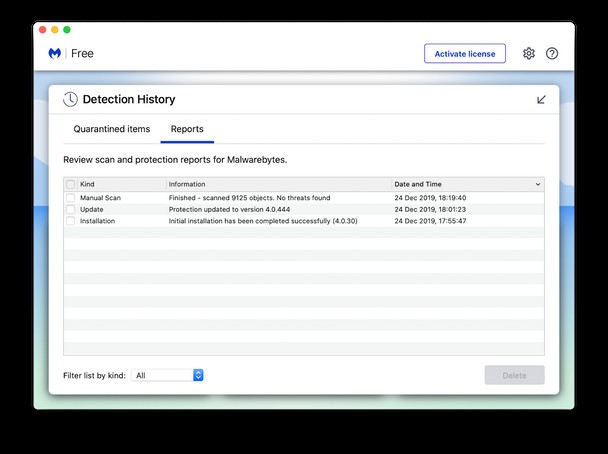The width and height of the screenshot is (608, 454).
Task: Click the date '24 Dec 2019, 18:01:23'
Action: [430, 209]
